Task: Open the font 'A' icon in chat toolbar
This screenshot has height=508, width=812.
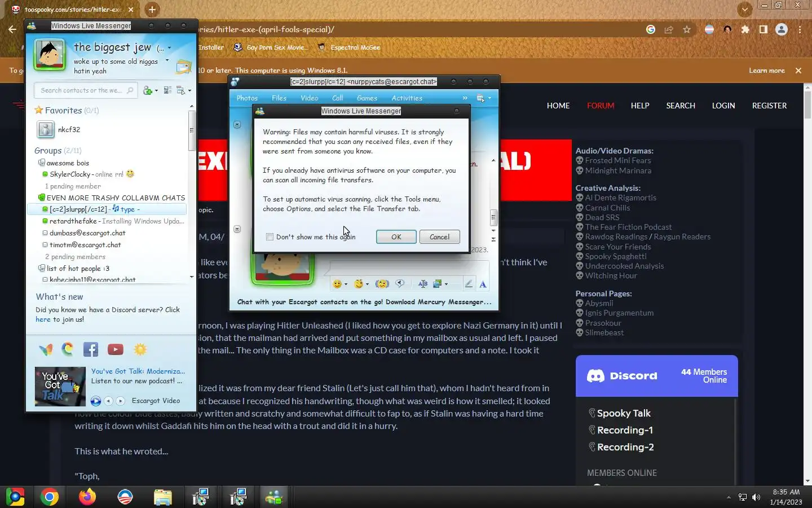Action: point(483,284)
